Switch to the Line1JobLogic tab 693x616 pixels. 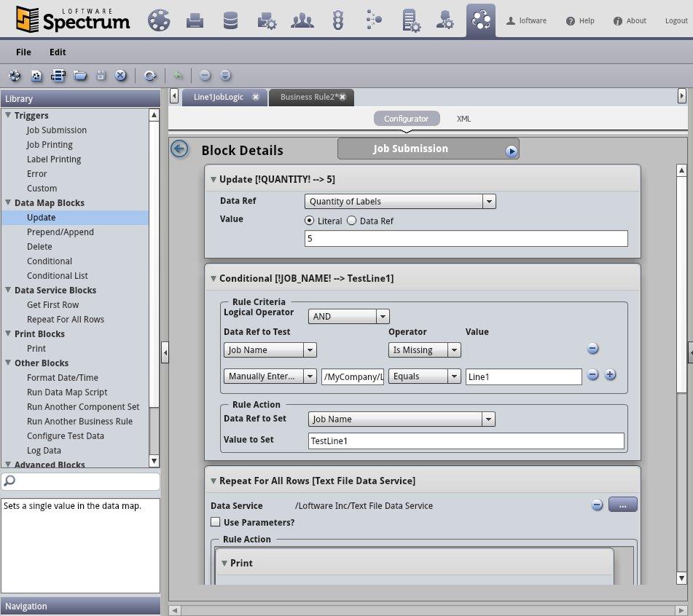click(x=219, y=97)
